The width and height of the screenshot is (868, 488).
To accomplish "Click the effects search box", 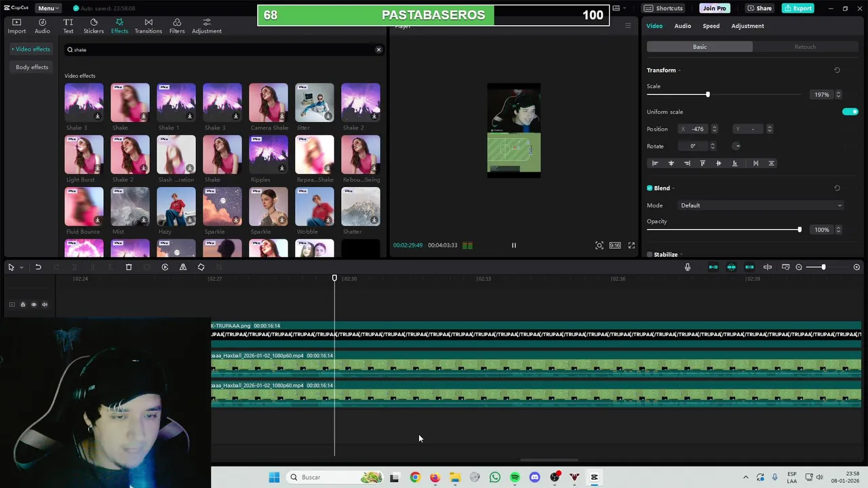I will tap(224, 49).
